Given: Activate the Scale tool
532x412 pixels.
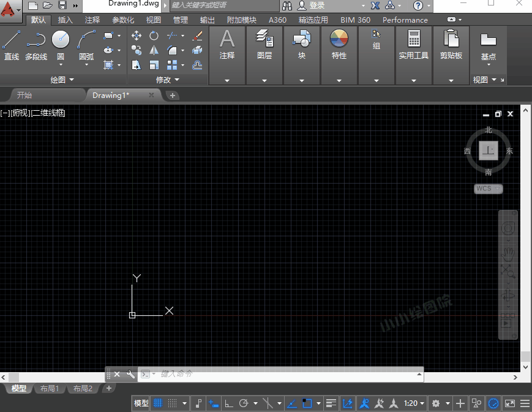Looking at the screenshot, I should click(x=154, y=65).
